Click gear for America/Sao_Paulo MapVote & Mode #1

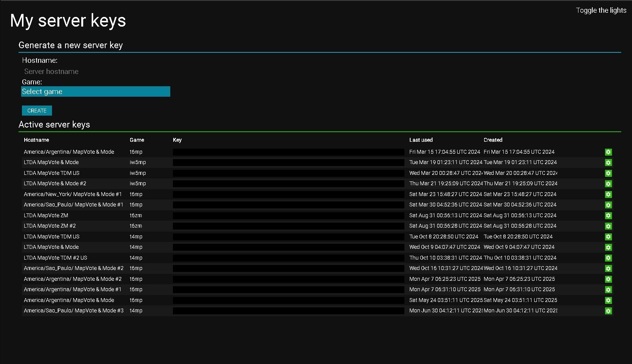(x=608, y=205)
